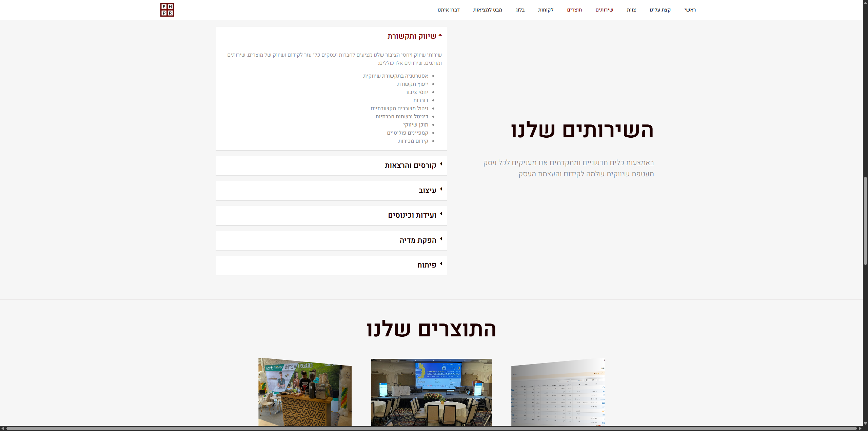The image size is (868, 431).
Task: Go to מבט למציאות menu item
Action: 487,10
